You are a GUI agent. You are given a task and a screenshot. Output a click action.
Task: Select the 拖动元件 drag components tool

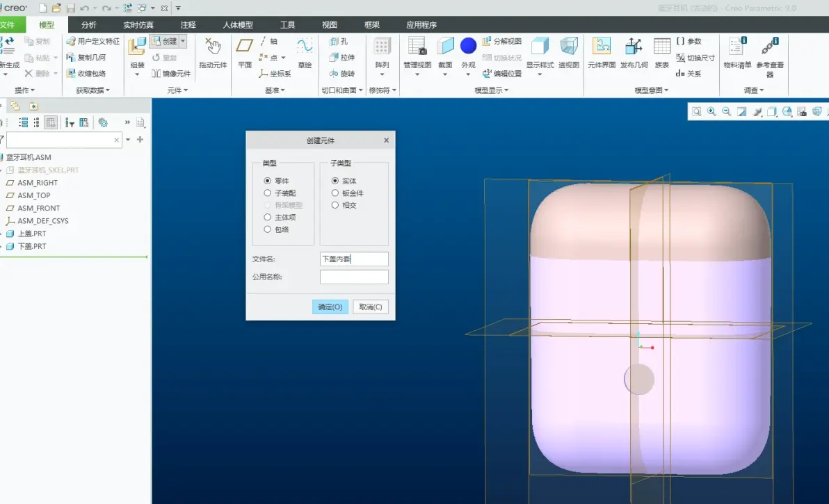(x=213, y=53)
